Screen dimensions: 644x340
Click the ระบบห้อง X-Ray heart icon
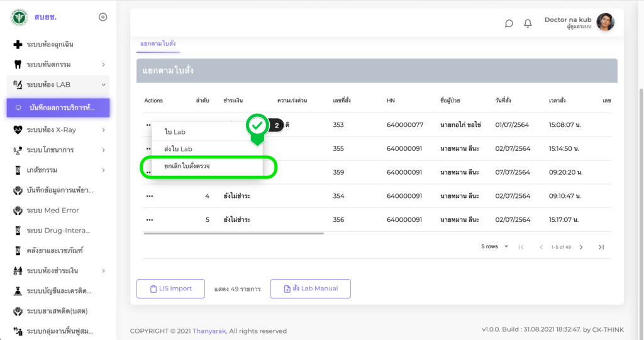click(18, 130)
